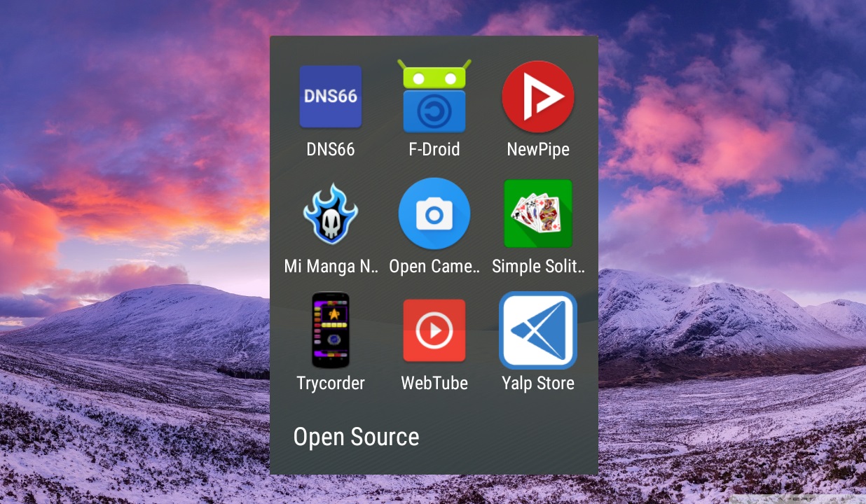Viewport: 866px width, 504px height.
Task: Open the Open Camera blue icon
Action: click(x=434, y=213)
